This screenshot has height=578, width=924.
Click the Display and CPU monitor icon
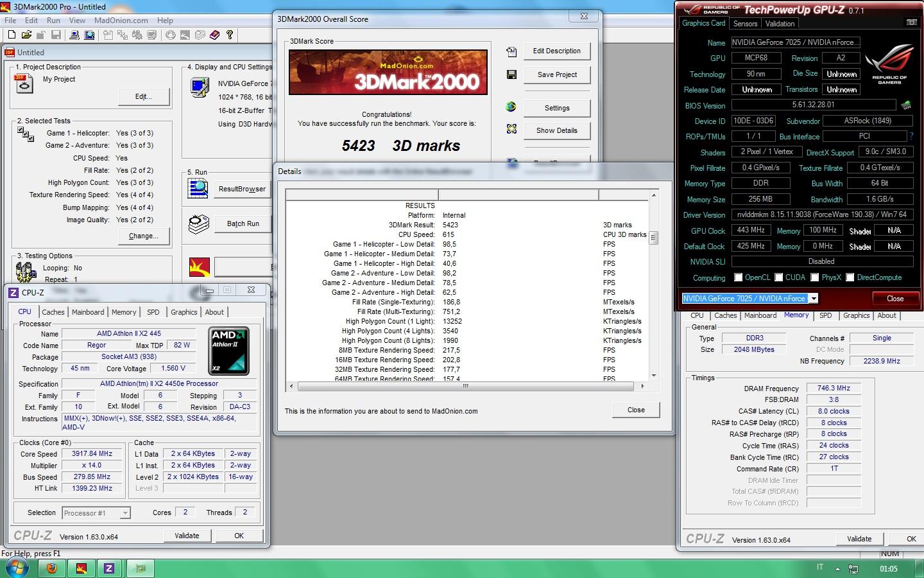pyautogui.click(x=200, y=87)
